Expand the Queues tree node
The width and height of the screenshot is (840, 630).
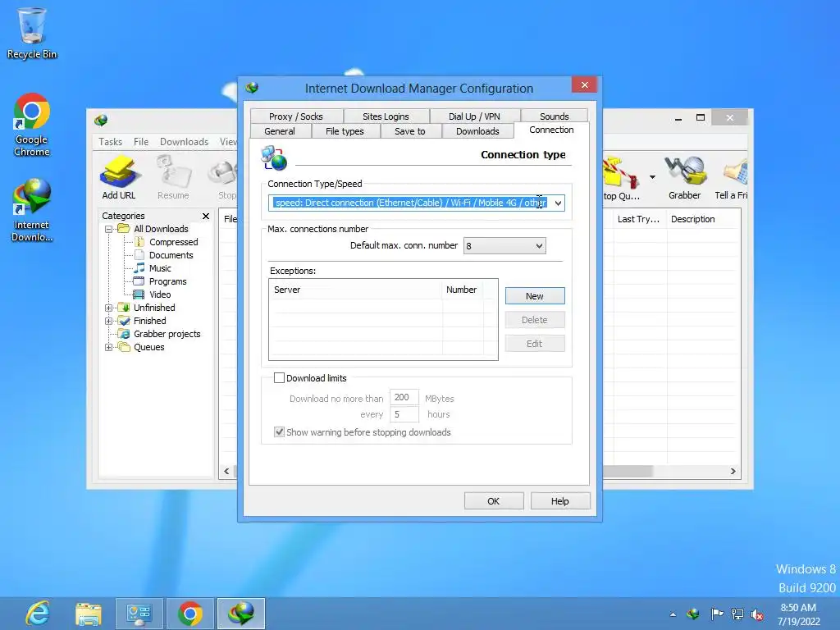(x=109, y=347)
